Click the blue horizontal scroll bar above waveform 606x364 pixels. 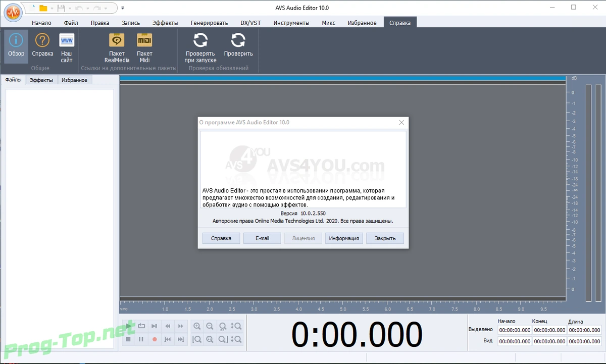(342, 78)
